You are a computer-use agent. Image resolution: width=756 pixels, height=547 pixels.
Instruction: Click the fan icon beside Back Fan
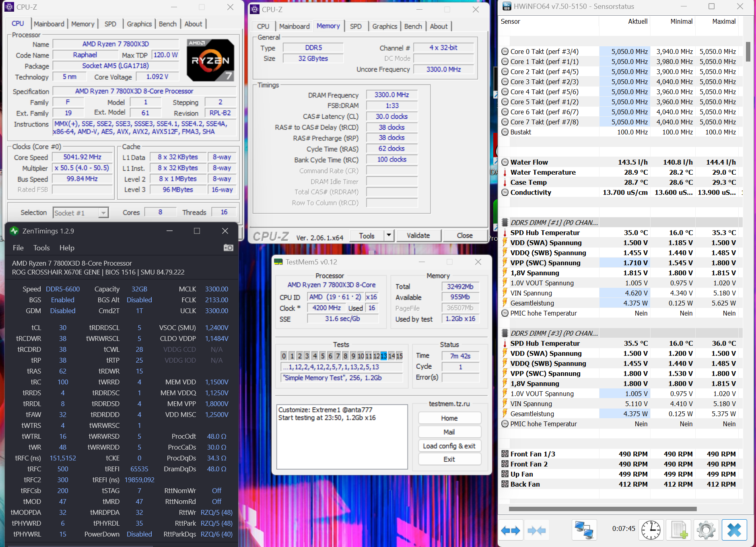(x=505, y=484)
